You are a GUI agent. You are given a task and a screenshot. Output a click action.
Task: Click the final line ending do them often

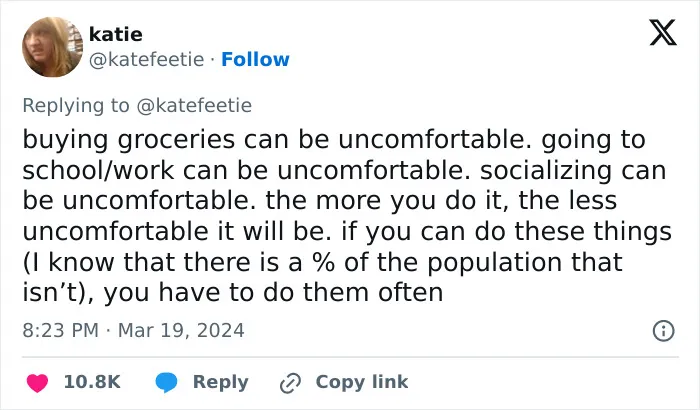tap(233, 293)
